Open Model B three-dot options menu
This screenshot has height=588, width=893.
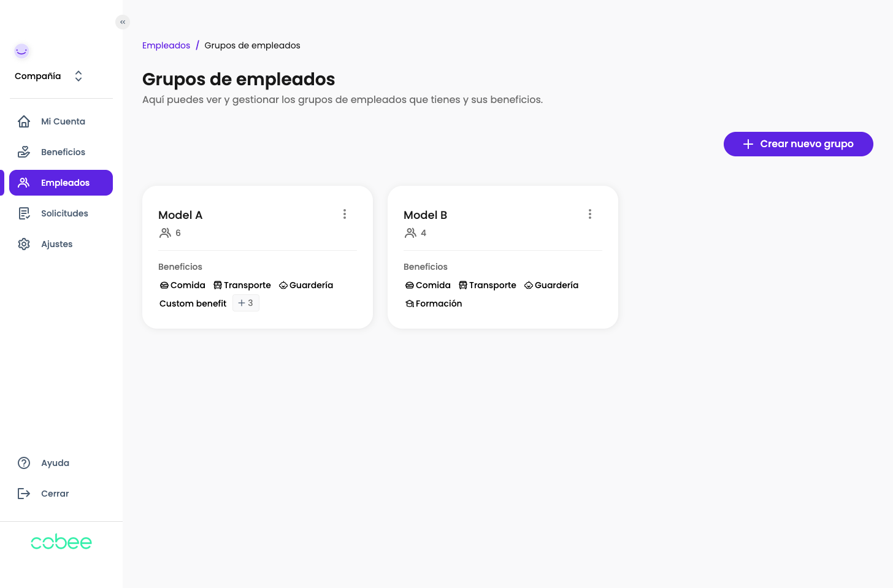[x=590, y=214]
